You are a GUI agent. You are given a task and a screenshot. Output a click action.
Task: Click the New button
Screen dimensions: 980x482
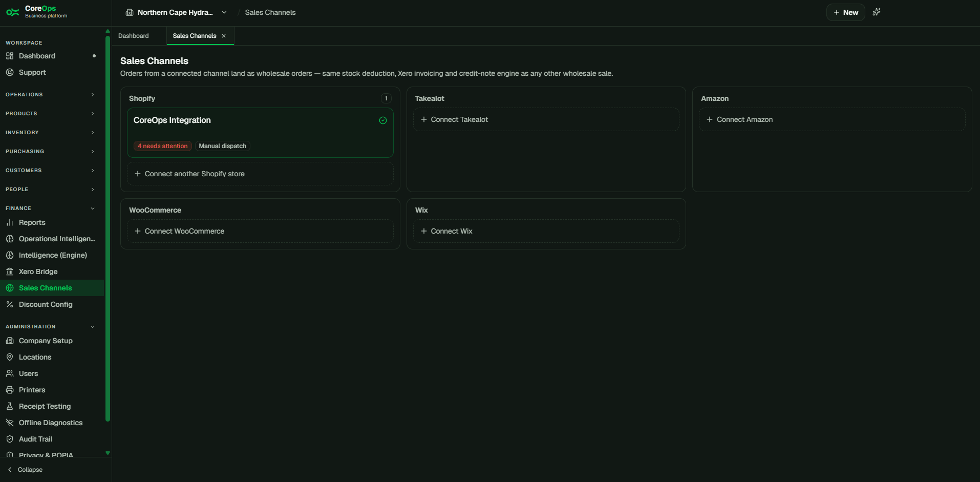click(846, 12)
